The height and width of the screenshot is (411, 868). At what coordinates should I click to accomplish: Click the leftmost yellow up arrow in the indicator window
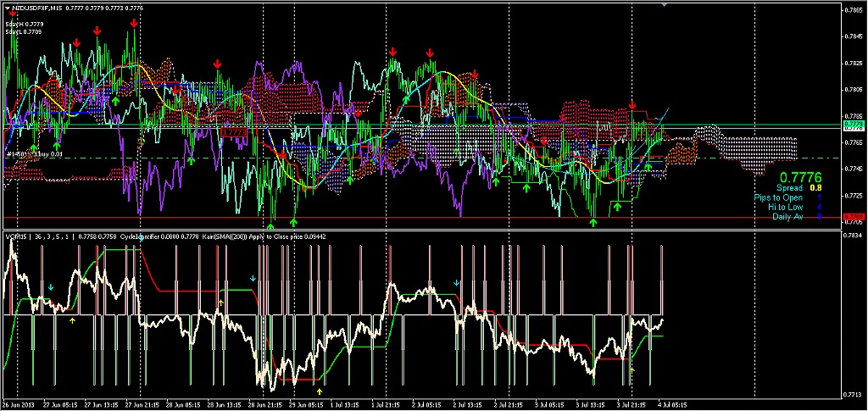[x=72, y=320]
